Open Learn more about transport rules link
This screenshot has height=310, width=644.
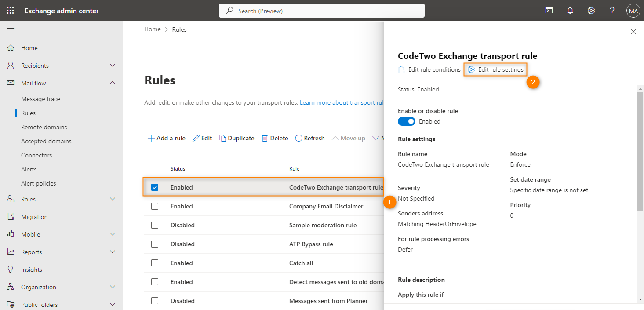tap(342, 102)
